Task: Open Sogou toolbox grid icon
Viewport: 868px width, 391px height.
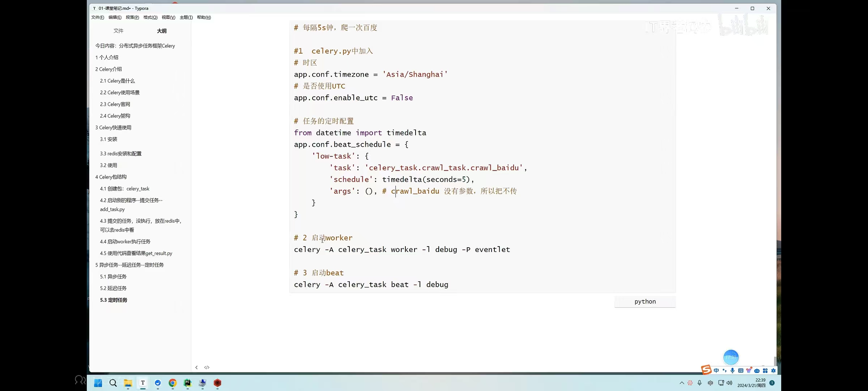Action: point(765,370)
